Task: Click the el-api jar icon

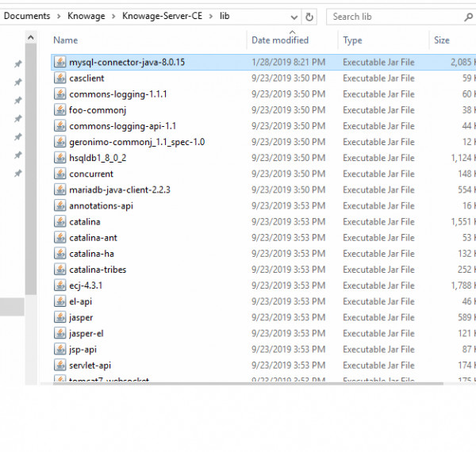Action: tap(60, 301)
